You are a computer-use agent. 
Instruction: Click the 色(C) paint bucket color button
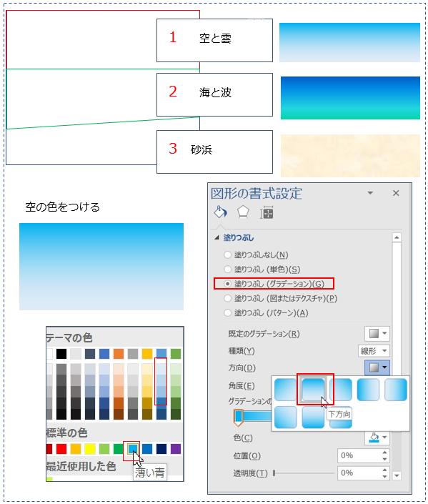[377, 438]
